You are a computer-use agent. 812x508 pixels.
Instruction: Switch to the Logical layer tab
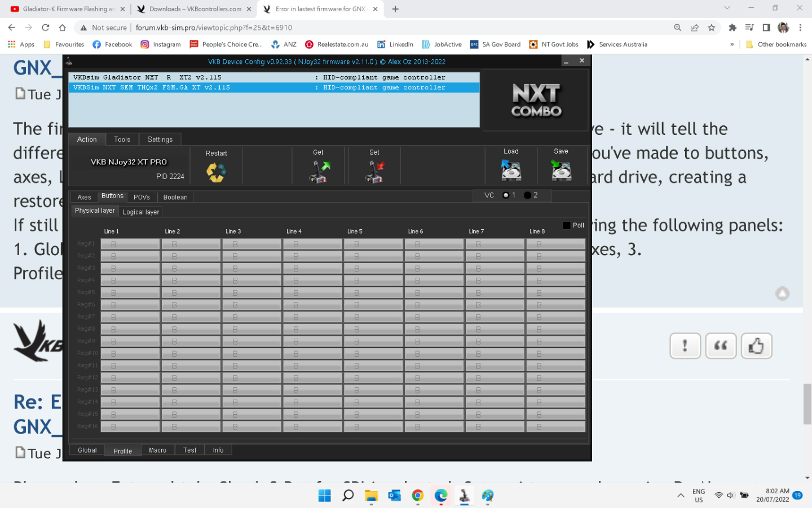(x=141, y=212)
